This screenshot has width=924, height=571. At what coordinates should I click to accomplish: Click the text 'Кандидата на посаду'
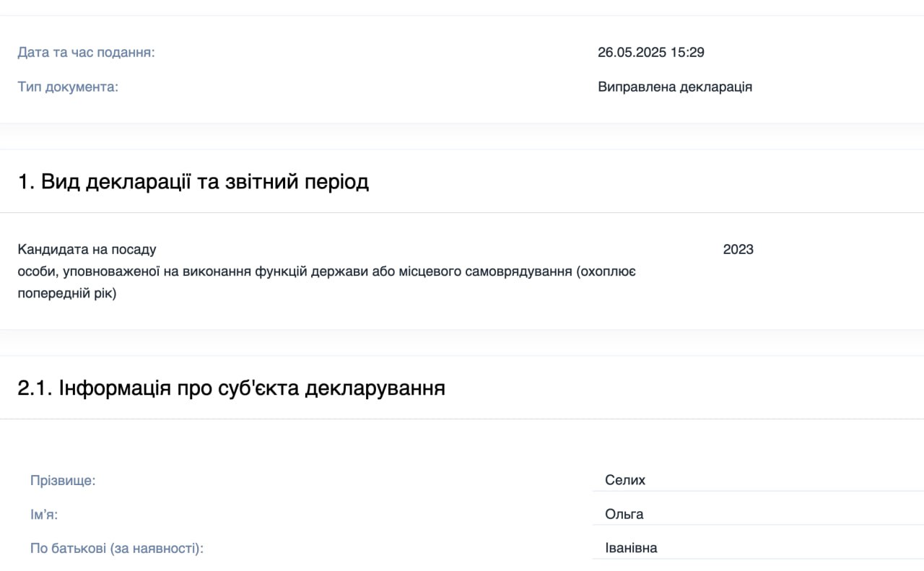pyautogui.click(x=87, y=250)
